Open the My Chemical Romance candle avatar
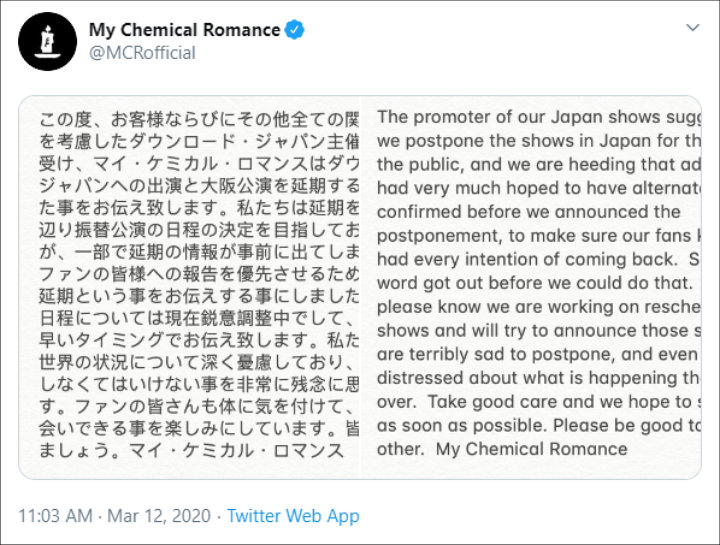The height and width of the screenshot is (545, 720). coord(47,41)
